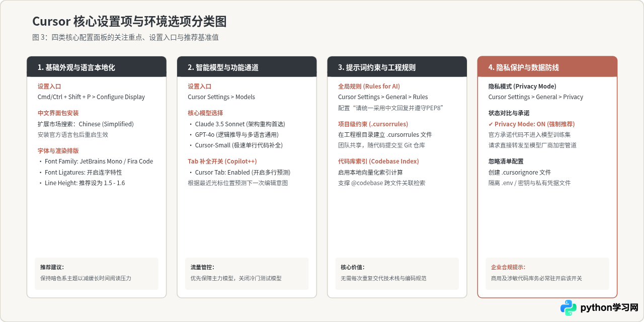
Task: Click the subtitle beginning '图 3：四类核心配置面板'
Action: pyautogui.click(x=125, y=38)
